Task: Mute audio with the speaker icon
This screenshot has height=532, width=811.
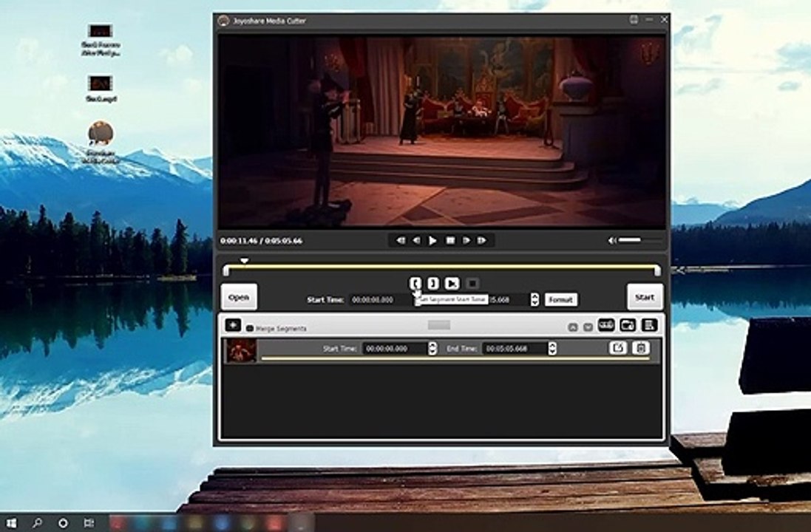Action: coord(612,240)
